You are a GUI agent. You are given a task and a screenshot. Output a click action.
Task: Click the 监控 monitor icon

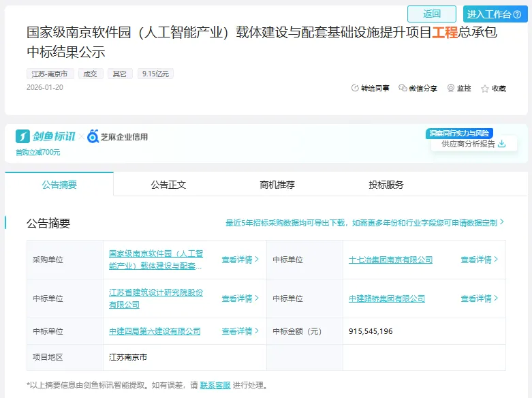451,88
